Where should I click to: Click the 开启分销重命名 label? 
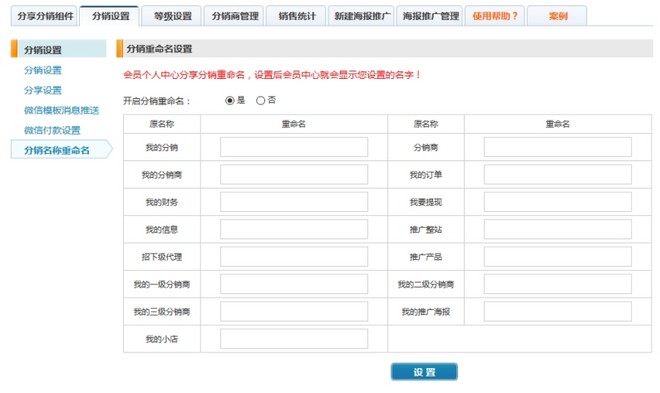click(x=157, y=101)
